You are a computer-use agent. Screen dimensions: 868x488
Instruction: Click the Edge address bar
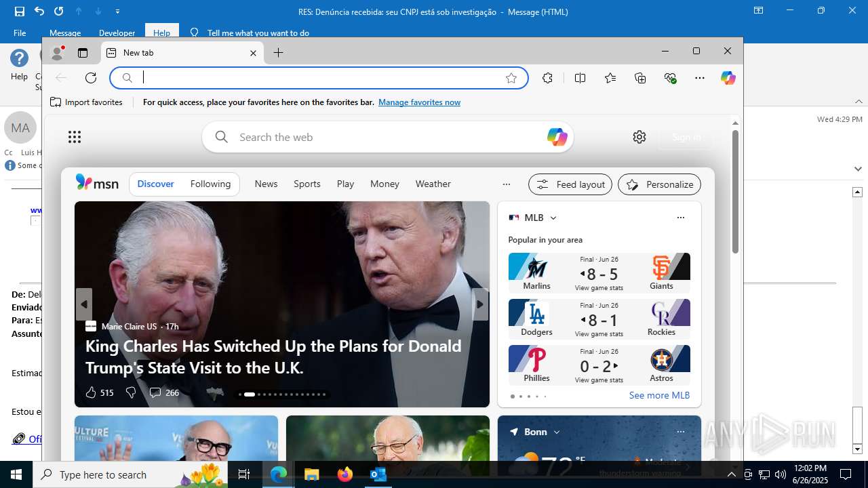[319, 78]
